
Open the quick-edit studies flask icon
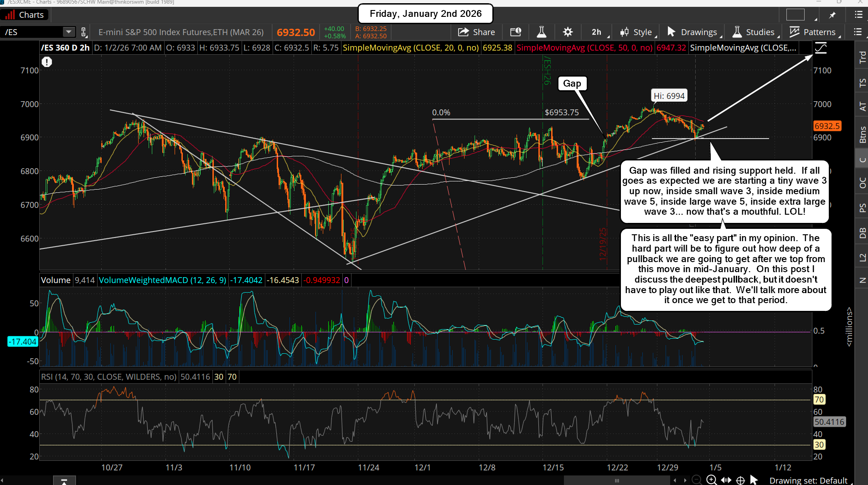[x=542, y=32]
